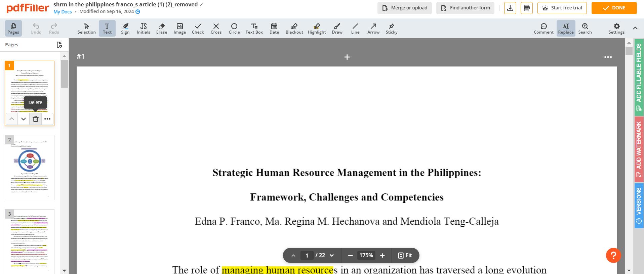The image size is (644, 274).
Task: Select page 3 thumbnail
Action: point(30,241)
